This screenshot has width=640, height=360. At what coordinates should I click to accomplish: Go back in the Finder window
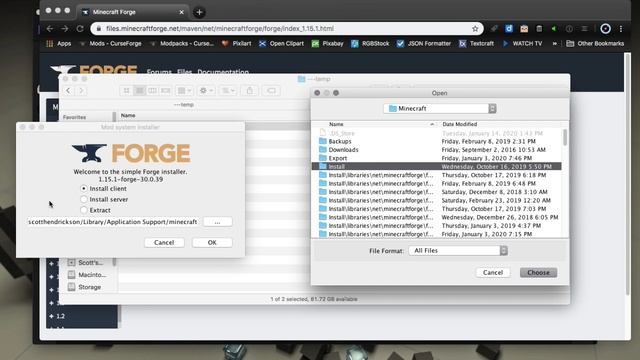[x=68, y=91]
